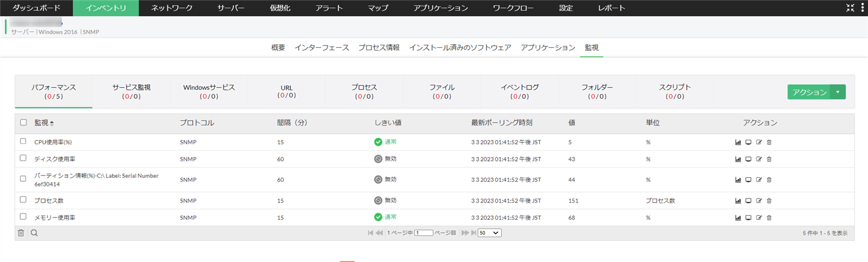Open rows-per-page dropdown showing 50

(x=489, y=233)
